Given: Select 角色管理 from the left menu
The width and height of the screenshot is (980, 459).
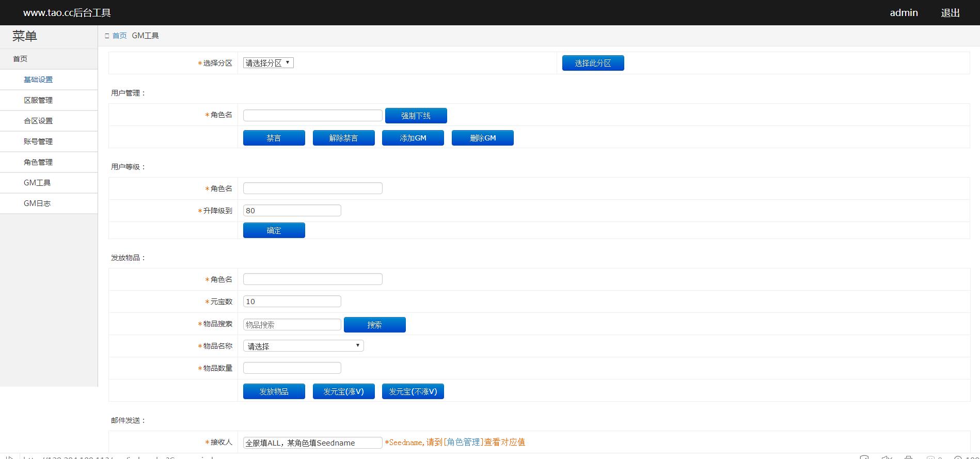Looking at the screenshot, I should (x=38, y=162).
